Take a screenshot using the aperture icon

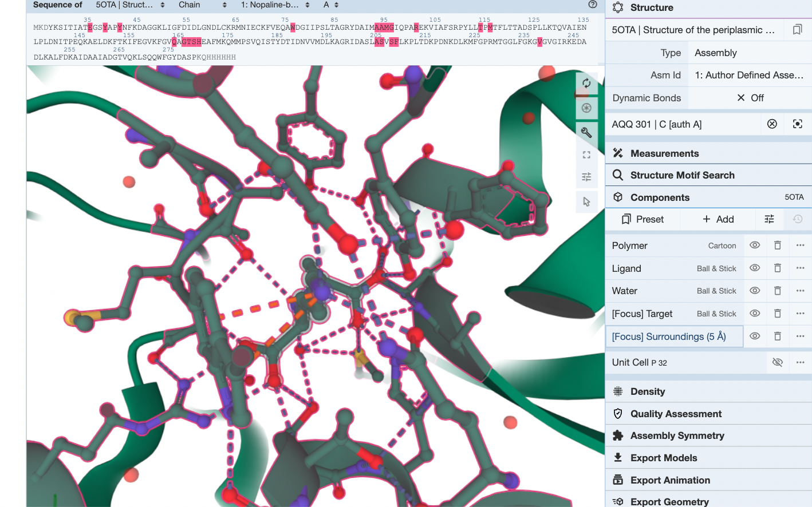[586, 108]
